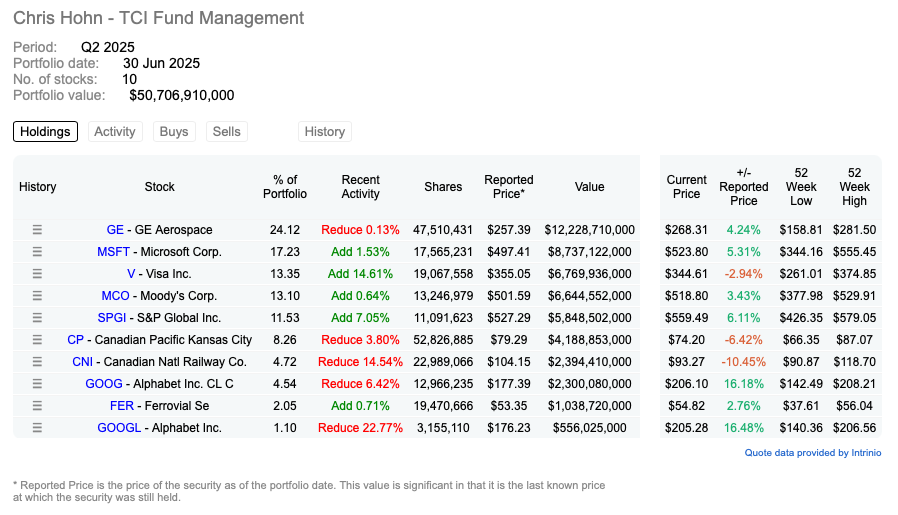Image resolution: width=898 pixels, height=515 pixels.
Task: Click the Shares column header
Action: pyautogui.click(x=443, y=187)
